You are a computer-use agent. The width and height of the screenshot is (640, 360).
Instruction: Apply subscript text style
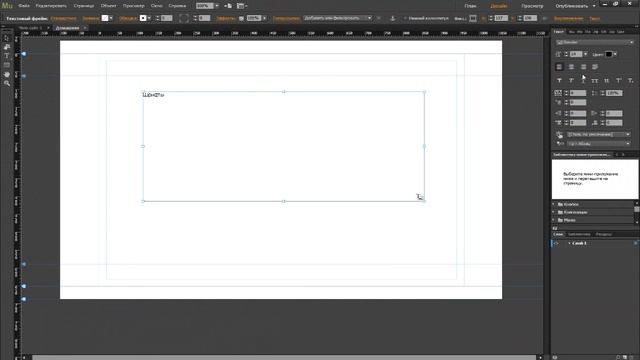point(631,80)
